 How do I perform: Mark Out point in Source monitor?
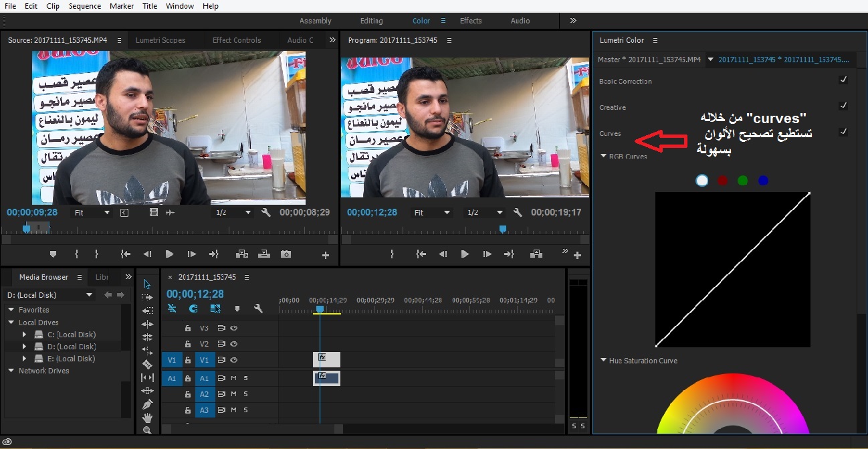[96, 254]
